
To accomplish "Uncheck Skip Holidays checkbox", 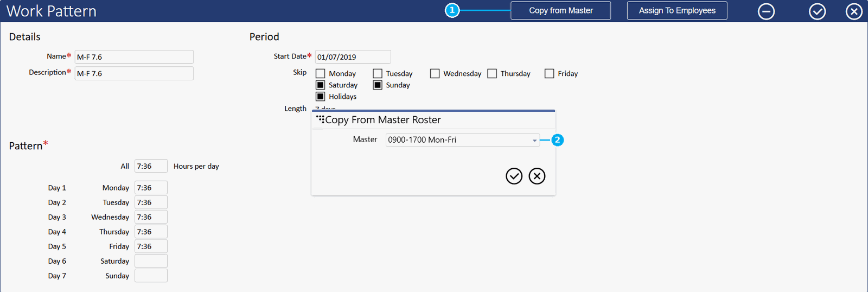I will click(x=321, y=96).
